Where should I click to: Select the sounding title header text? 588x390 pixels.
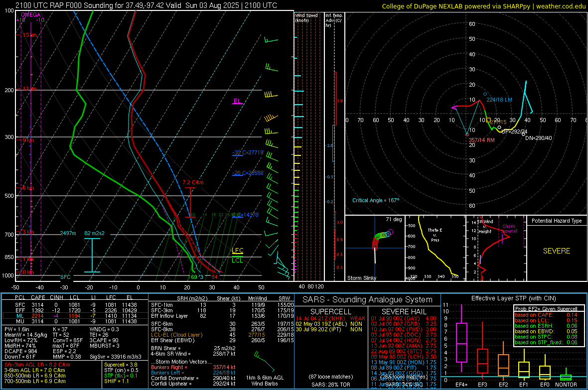coord(146,5)
